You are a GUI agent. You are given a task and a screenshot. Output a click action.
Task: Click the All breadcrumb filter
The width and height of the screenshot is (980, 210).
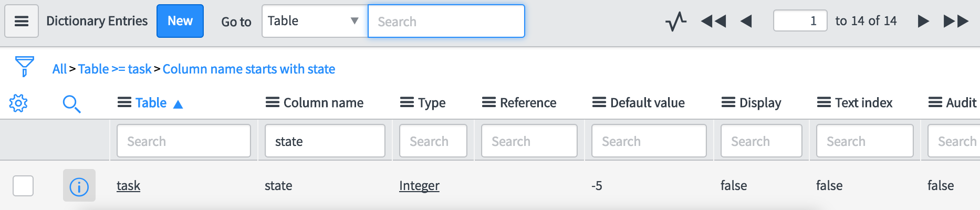pyautogui.click(x=59, y=69)
